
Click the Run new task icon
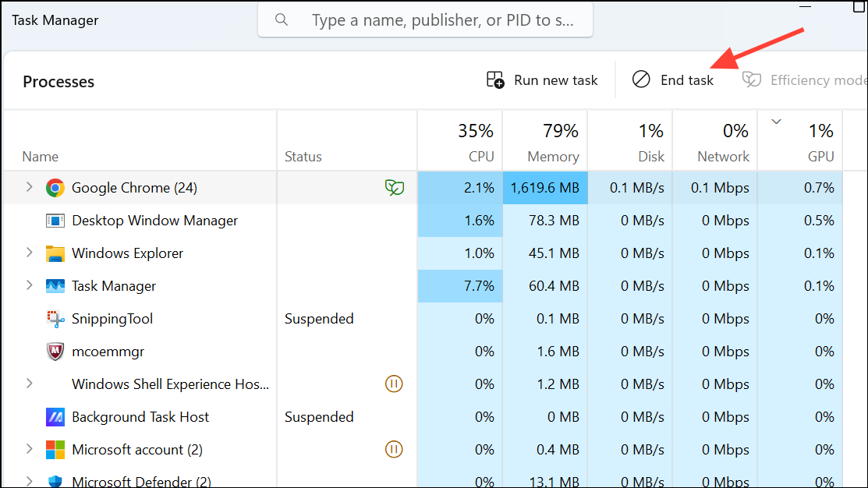coord(495,80)
